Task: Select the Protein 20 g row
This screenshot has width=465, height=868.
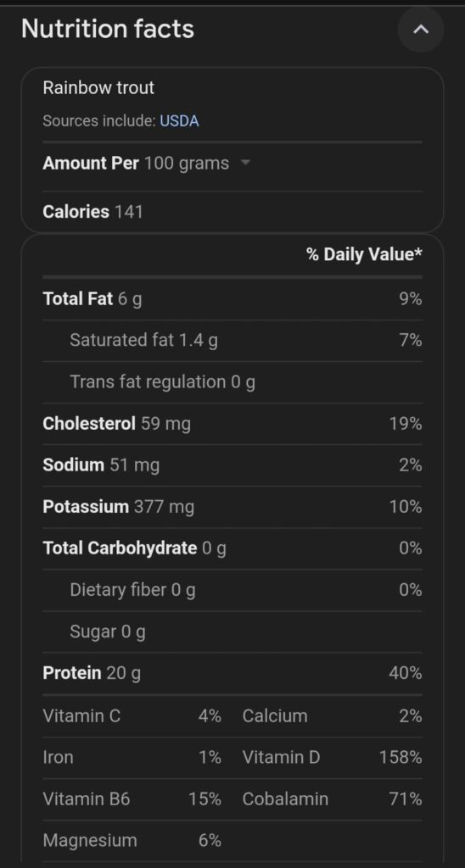Action: (x=232, y=673)
